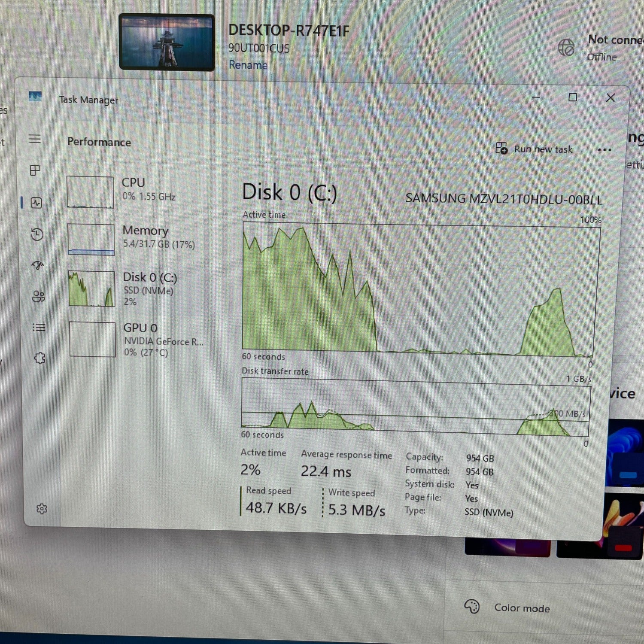Viewport: 644px width, 644px height.
Task: Select the CPU performance graph
Action: click(91, 192)
